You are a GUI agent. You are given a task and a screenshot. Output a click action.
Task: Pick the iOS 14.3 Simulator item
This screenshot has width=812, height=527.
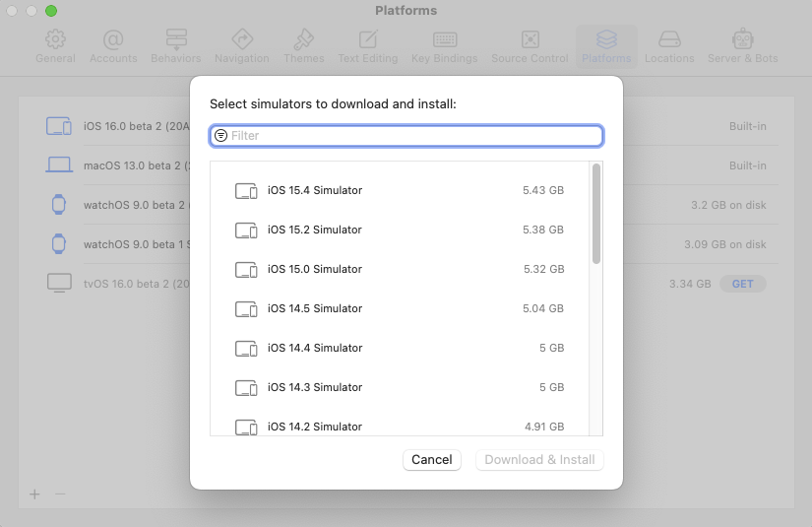[399, 387]
